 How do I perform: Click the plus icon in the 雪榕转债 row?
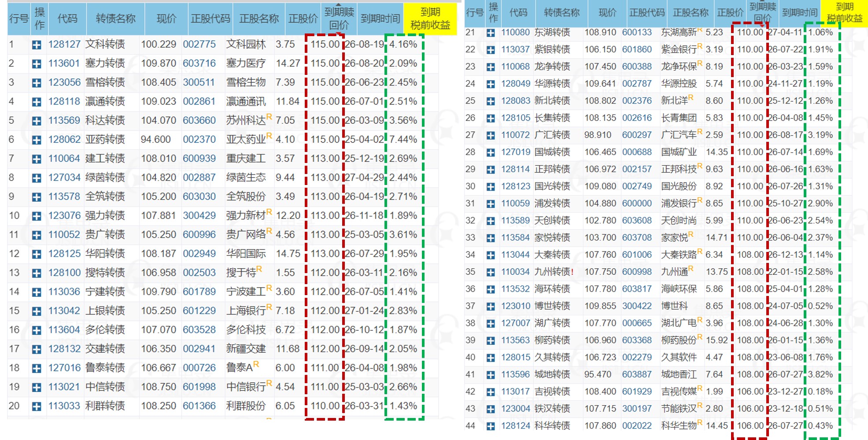click(37, 83)
